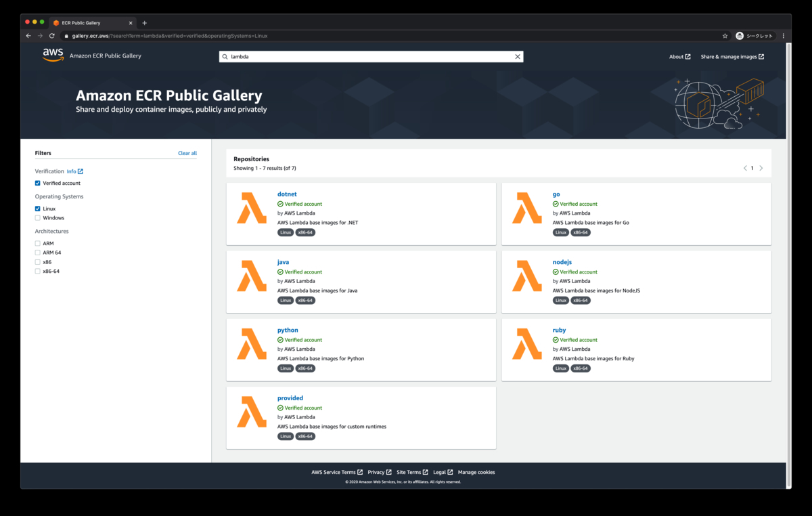Click x86-64 tag on go card
This screenshot has width=812, height=516.
point(581,232)
